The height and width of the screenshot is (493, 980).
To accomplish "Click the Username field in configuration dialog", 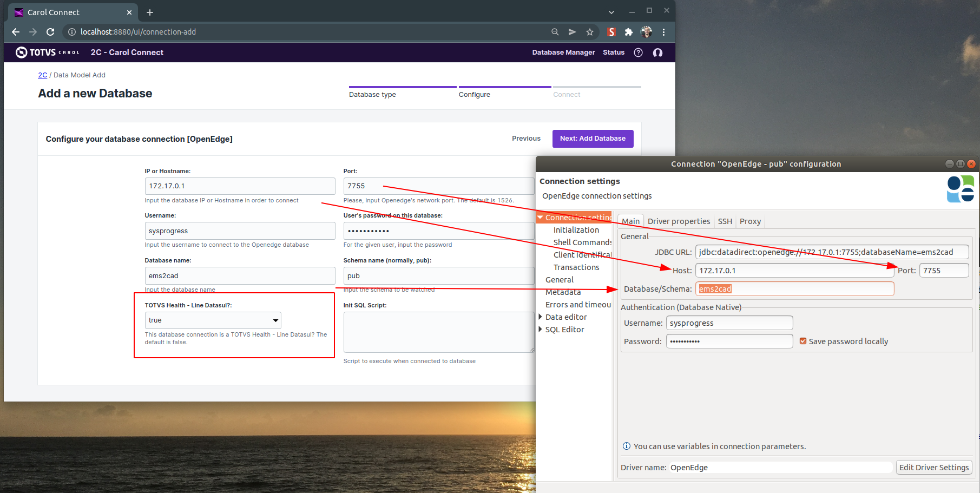I will point(729,323).
